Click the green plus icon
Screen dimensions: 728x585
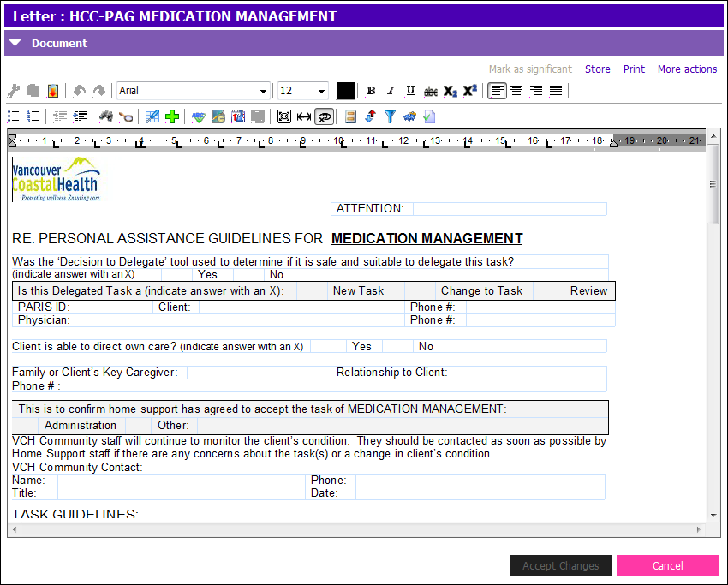click(172, 116)
